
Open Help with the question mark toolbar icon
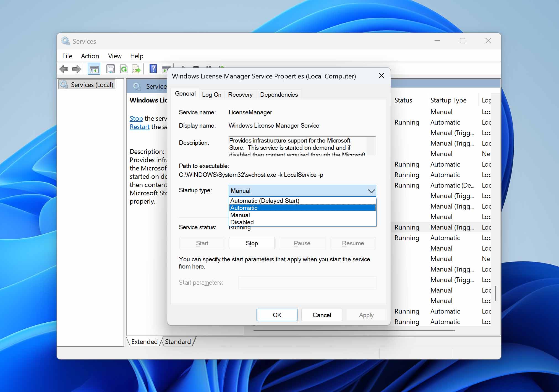pyautogui.click(x=153, y=69)
